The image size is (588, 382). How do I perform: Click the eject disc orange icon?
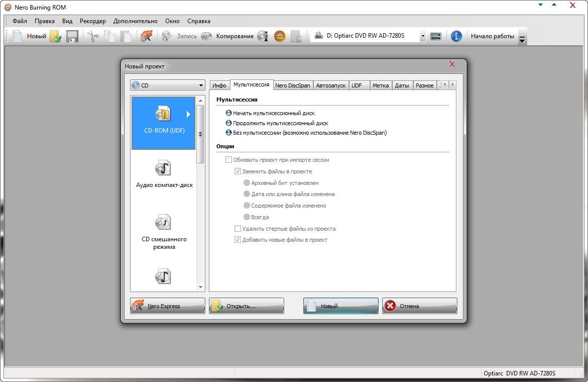[280, 36]
